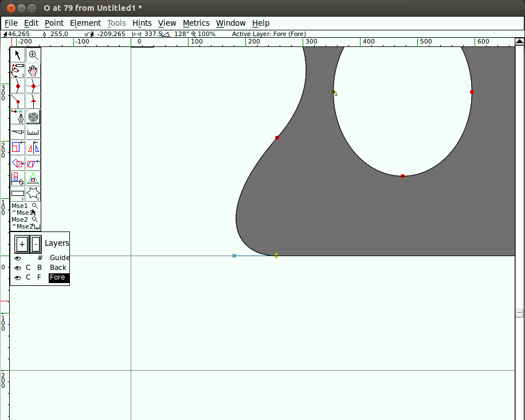Expand the star/polygon shape tool
Screen dimensions: 525x420
point(33,194)
